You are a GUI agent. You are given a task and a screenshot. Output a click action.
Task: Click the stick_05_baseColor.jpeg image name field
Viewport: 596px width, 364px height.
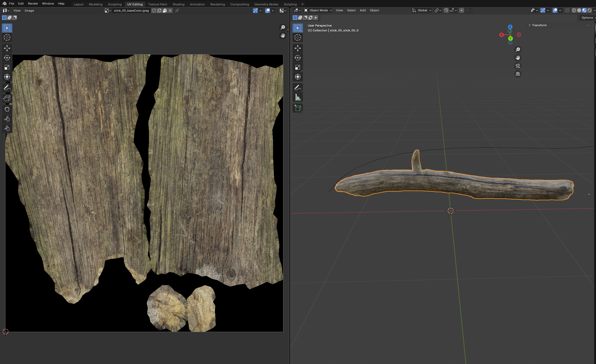(131, 11)
